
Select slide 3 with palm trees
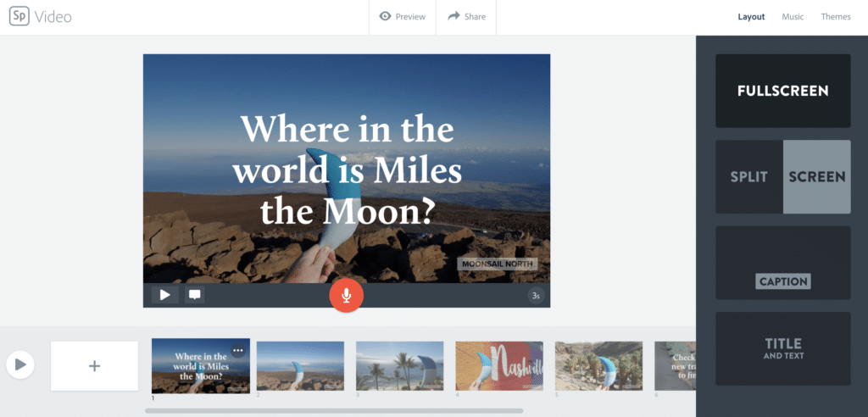click(400, 365)
